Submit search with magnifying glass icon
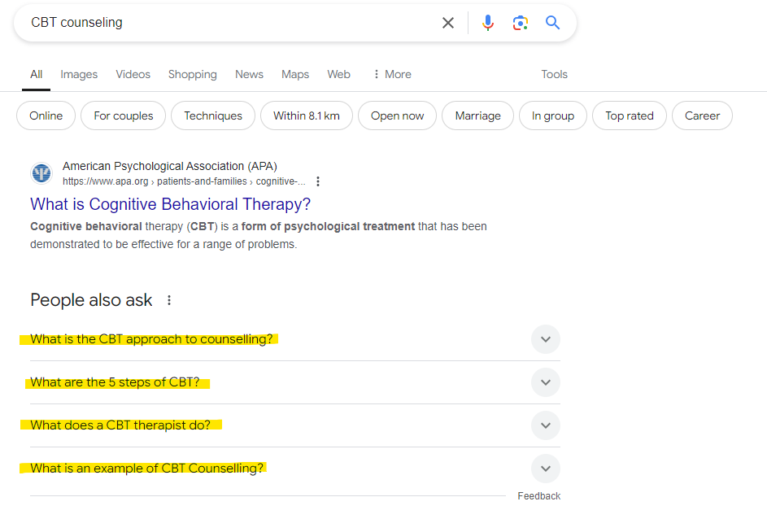Viewport: 767px width, 532px height. [x=553, y=23]
